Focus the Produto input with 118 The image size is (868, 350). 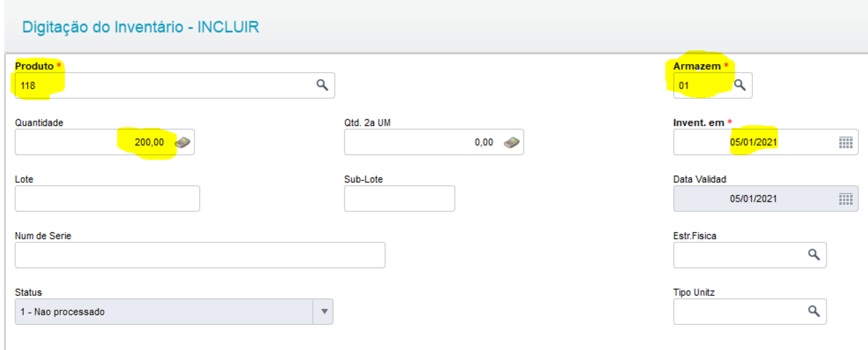175,86
